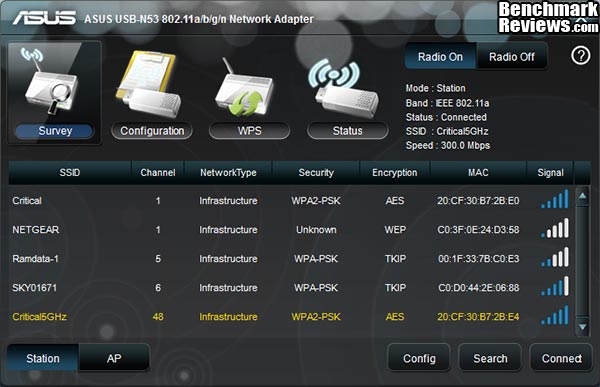Sort by the Encryption column header

point(395,173)
